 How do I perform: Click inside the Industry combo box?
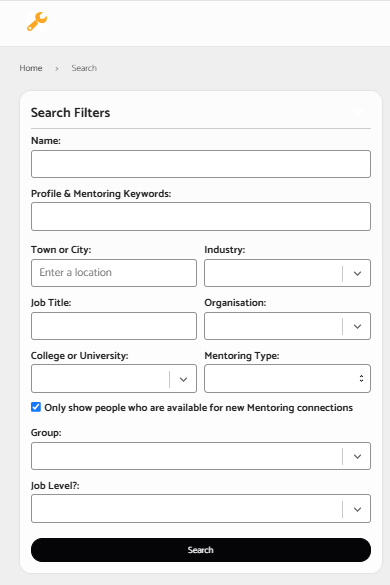click(x=273, y=273)
